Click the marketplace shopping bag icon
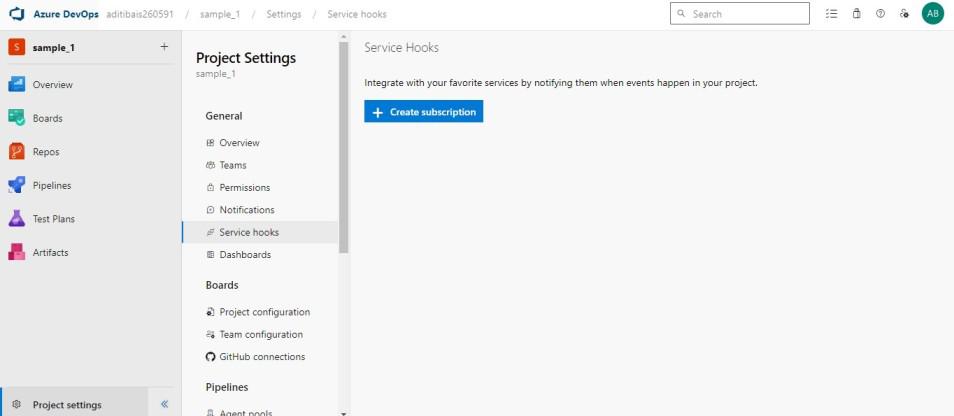Screen dimensions: 954x416 coord(856,14)
